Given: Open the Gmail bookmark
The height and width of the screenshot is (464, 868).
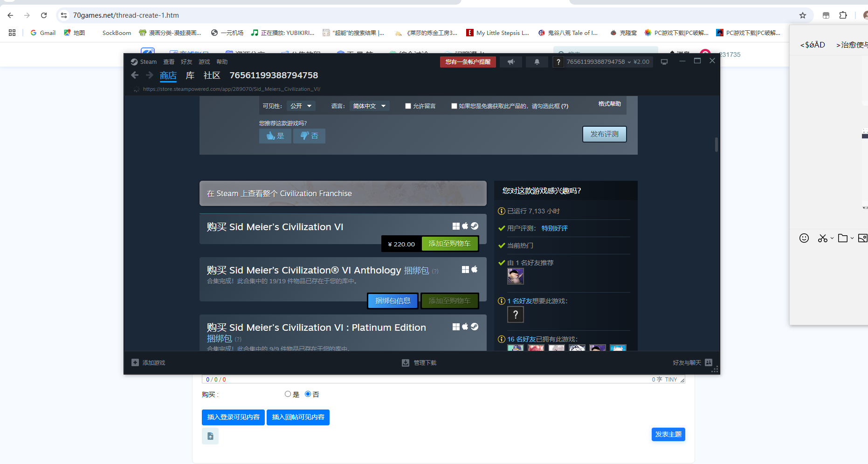Looking at the screenshot, I should pos(43,33).
